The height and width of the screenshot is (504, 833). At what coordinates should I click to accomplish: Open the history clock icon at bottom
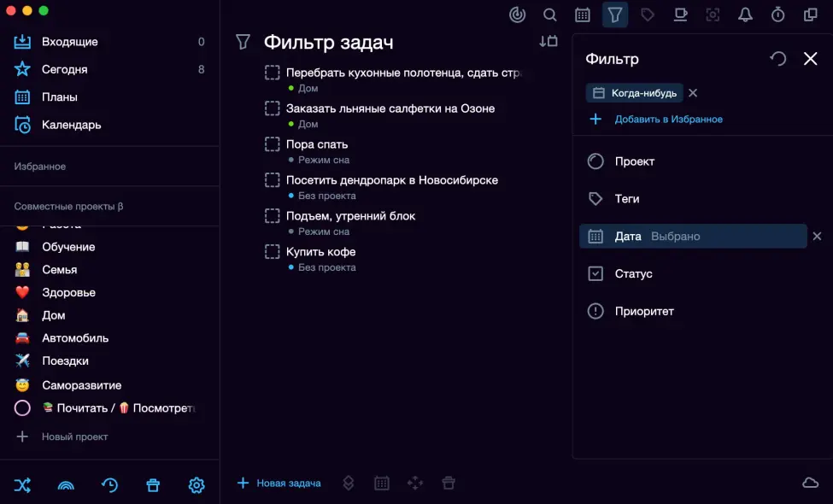point(109,485)
